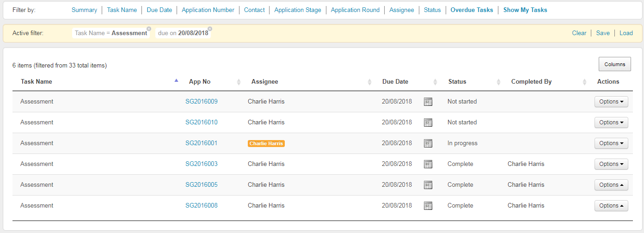
Task: Clear the active filter
Action: [579, 33]
